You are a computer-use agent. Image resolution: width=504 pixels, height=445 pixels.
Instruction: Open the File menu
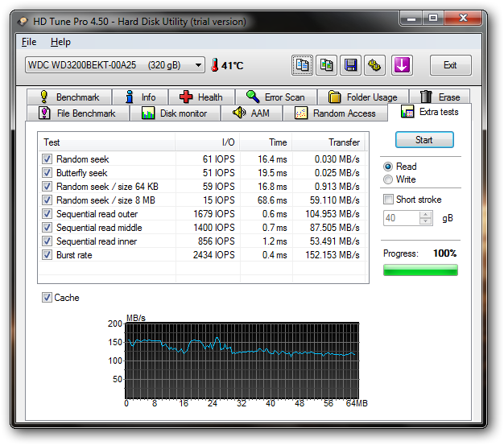click(29, 42)
